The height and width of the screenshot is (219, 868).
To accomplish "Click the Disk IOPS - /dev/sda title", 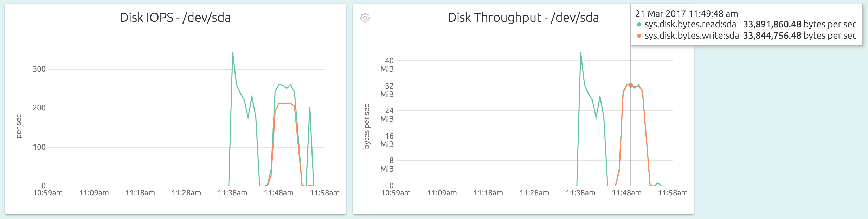I will pyautogui.click(x=175, y=18).
